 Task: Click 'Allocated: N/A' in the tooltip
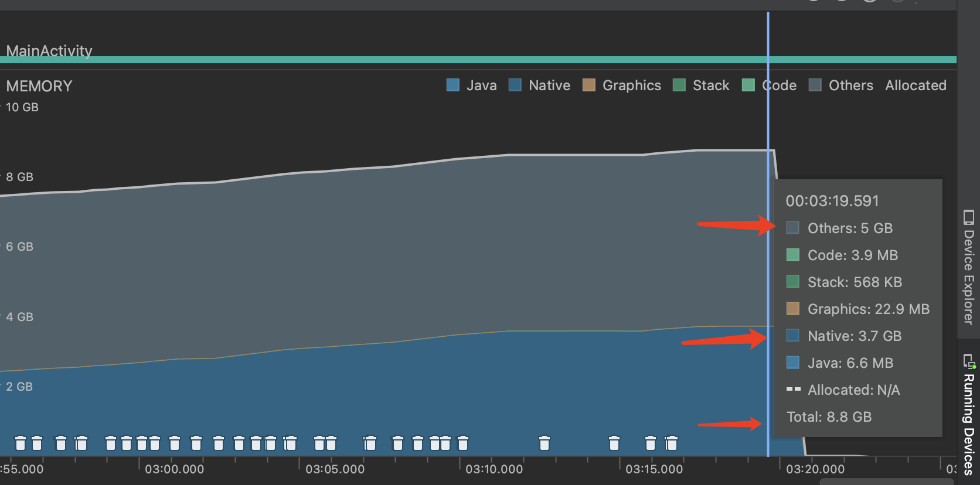click(853, 390)
